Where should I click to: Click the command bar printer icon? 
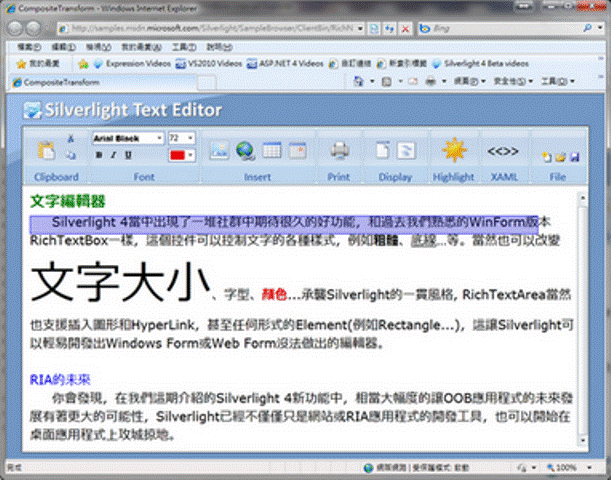coord(431,81)
